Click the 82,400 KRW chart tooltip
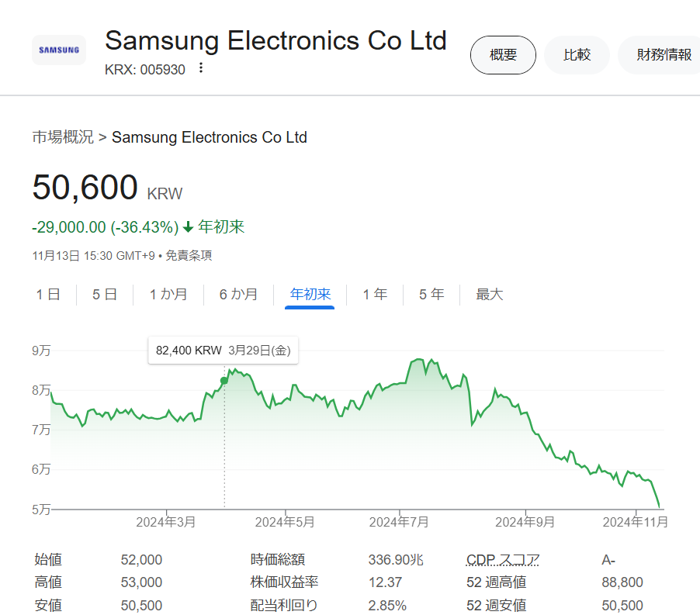This screenshot has width=700, height=615. coord(223,351)
